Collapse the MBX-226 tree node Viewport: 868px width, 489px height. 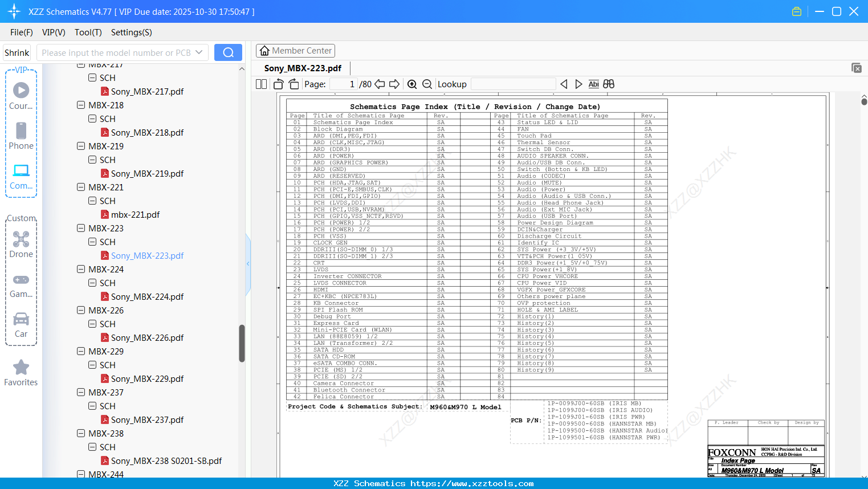pos(81,310)
